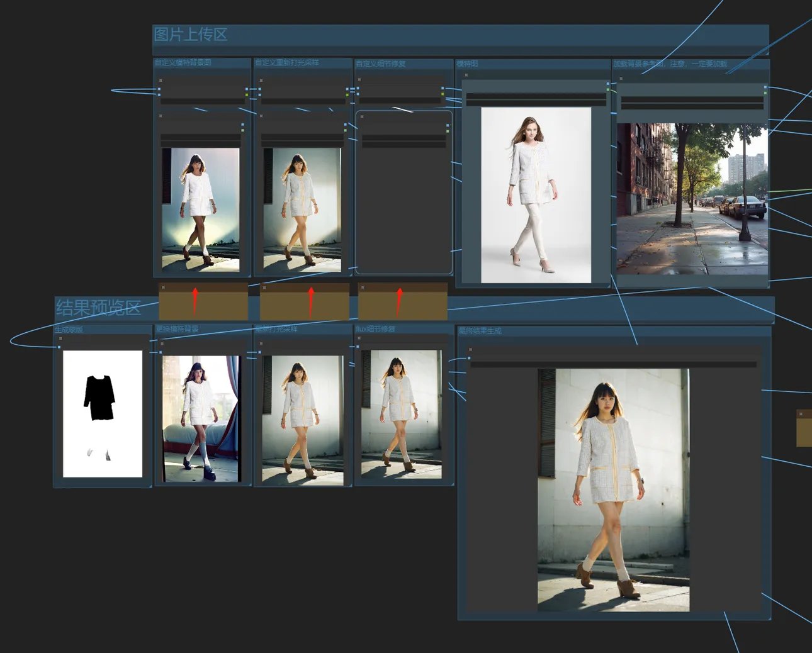Screen dimensions: 812x653
Task: Collapse brown note under 自定义细节修复 via dot
Action: [362, 287]
